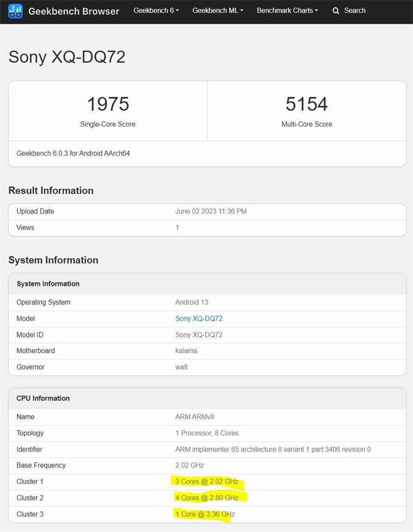
Task: Click the Cluster 1 row label
Action: click(30, 482)
